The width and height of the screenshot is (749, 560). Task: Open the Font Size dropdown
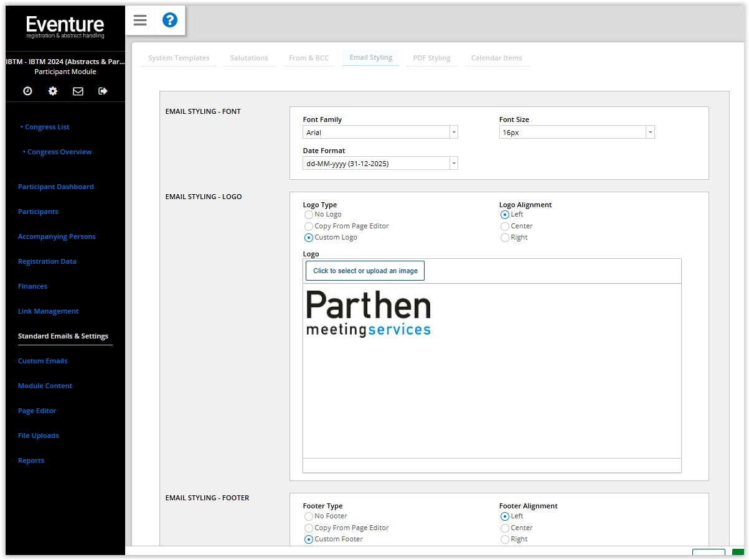tap(577, 133)
